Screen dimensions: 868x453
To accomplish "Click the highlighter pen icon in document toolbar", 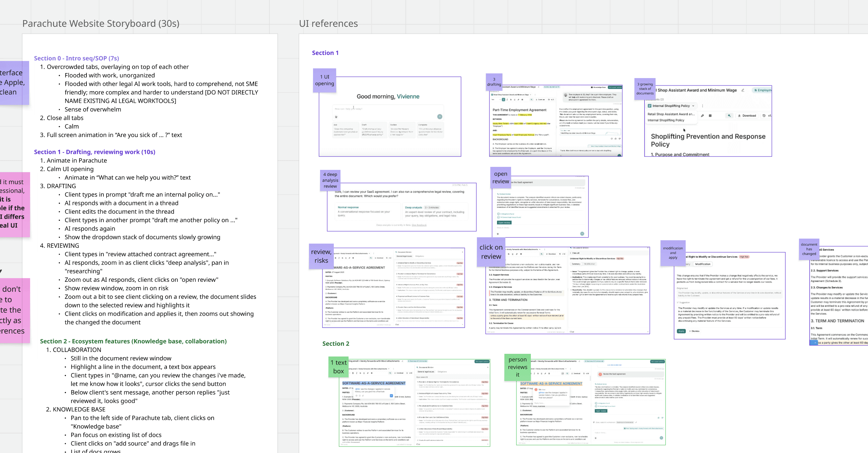I will click(x=702, y=116).
